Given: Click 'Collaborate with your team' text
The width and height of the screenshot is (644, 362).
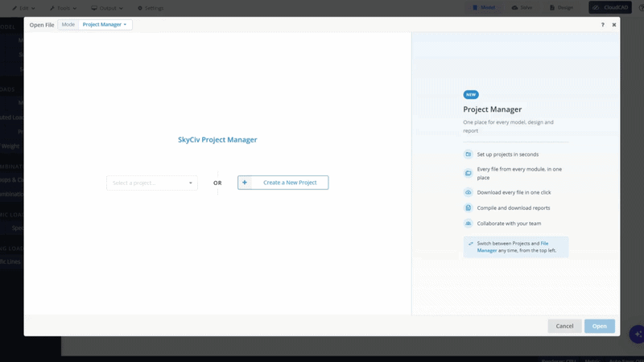Looking at the screenshot, I should click(x=509, y=224).
